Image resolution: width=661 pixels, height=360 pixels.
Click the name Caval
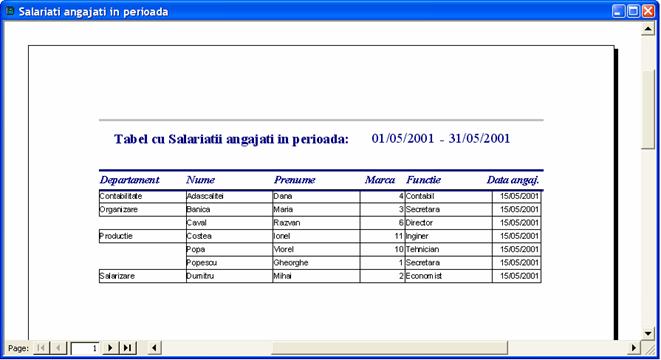196,223
